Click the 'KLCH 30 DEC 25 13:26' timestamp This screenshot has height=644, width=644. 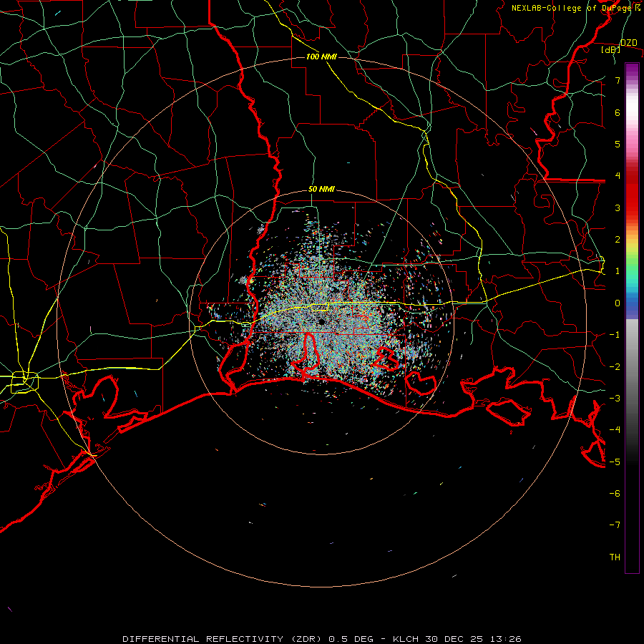457,639
